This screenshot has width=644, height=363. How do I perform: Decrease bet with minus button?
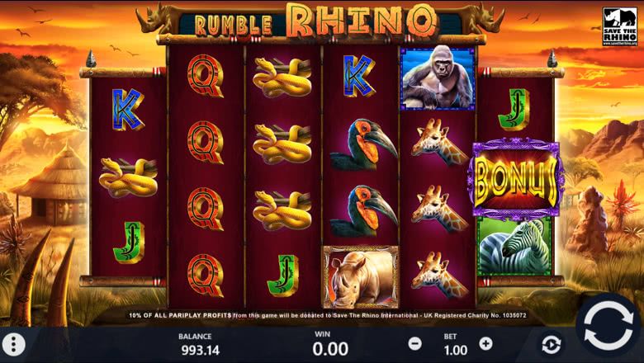coord(414,343)
